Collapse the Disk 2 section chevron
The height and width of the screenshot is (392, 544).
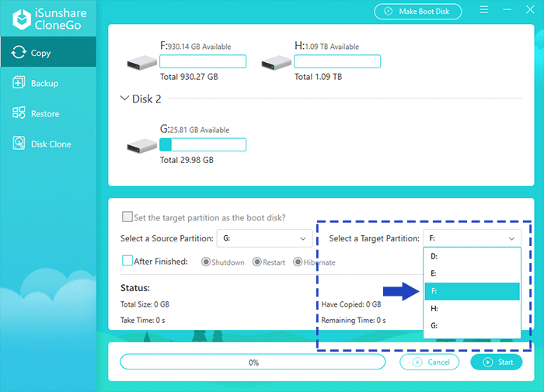[x=124, y=99]
